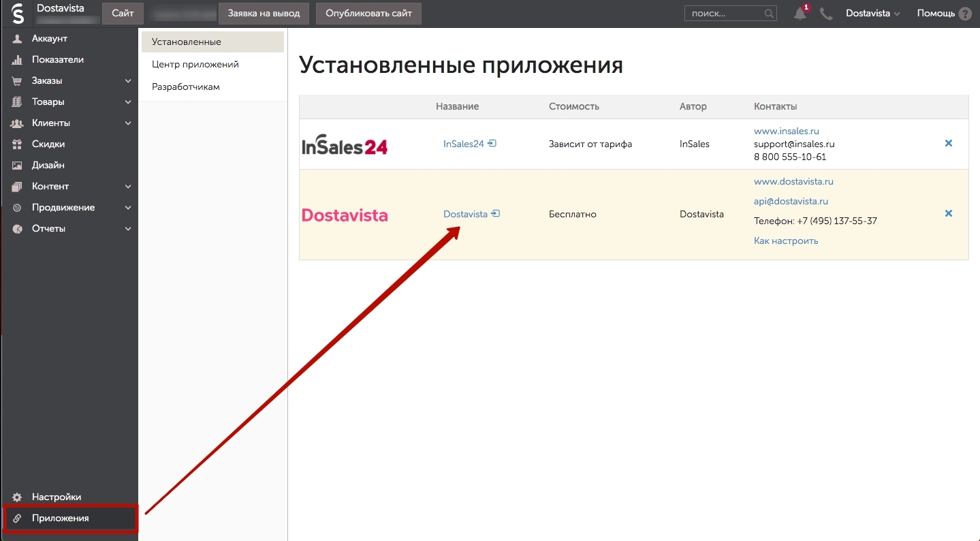Expand the Отчеты submenu chevron

coord(128,229)
